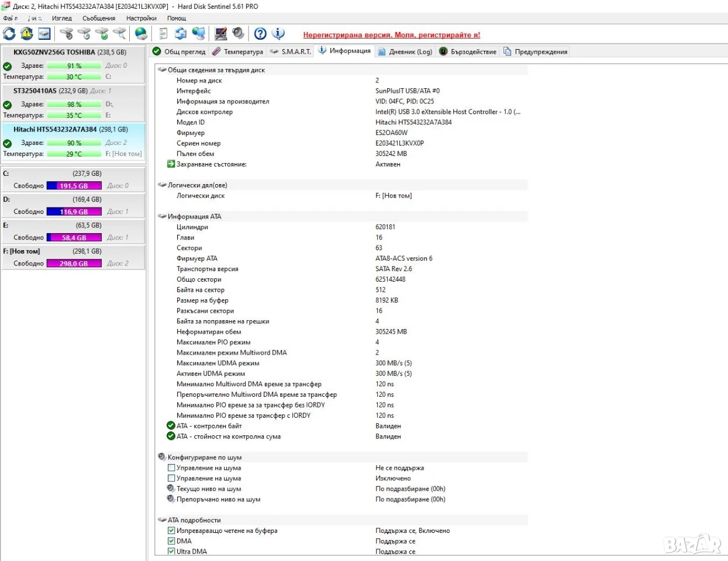
Task: Toggle first Управление на шума checkbox
Action: click(x=171, y=467)
